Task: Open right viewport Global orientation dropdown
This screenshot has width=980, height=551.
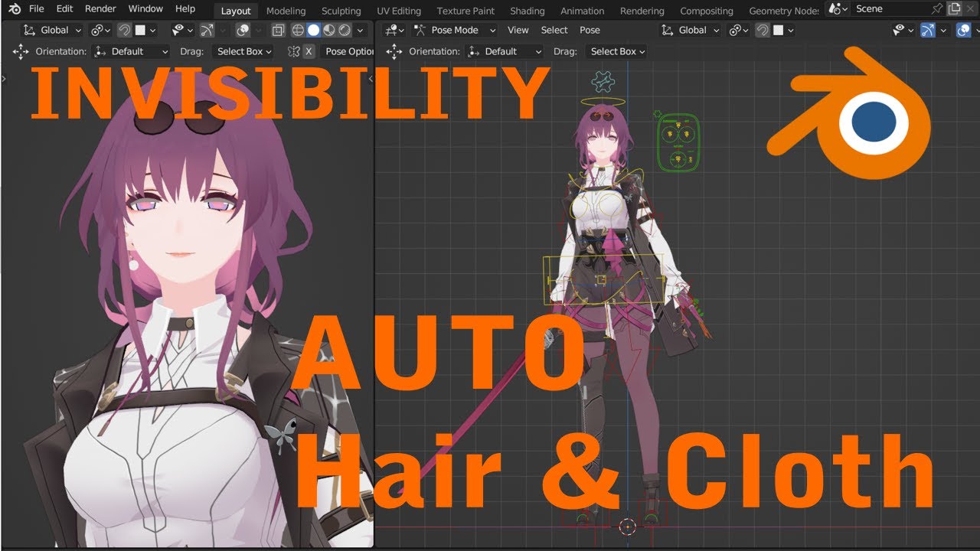Action: pos(691,30)
